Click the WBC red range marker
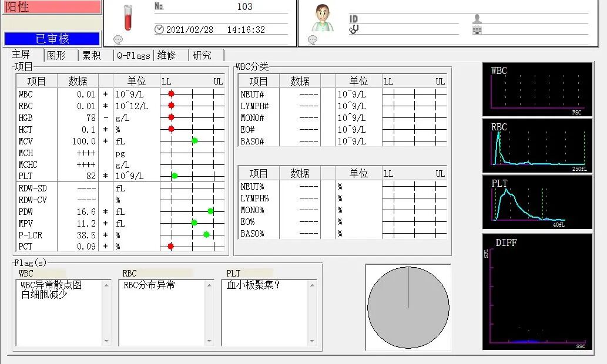 tap(171, 93)
